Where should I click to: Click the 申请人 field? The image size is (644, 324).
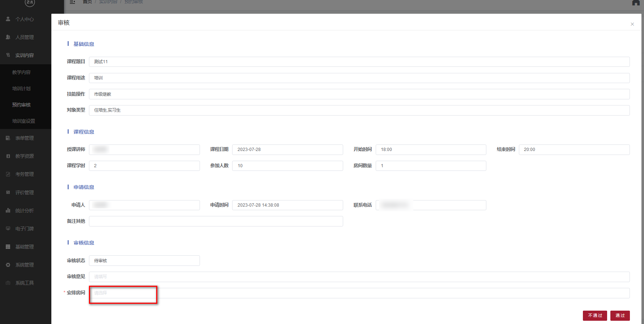coord(144,205)
